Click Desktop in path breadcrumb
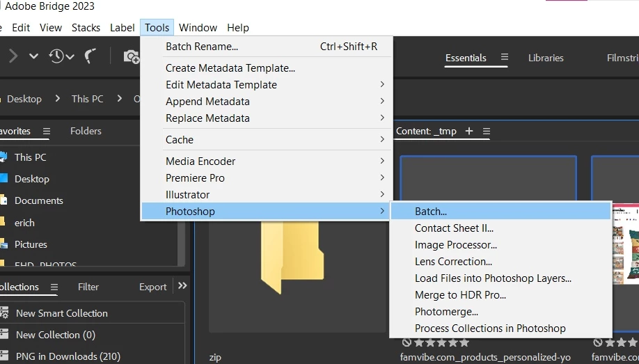The height and width of the screenshot is (364, 639). pos(24,99)
